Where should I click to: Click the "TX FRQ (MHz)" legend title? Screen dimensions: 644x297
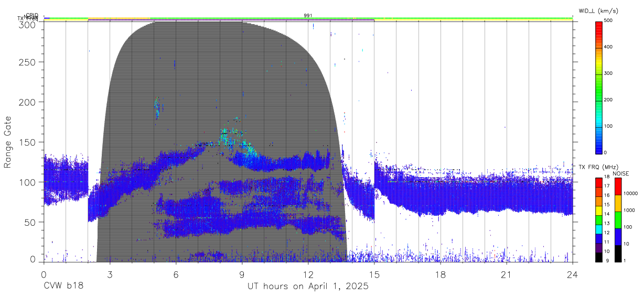(x=599, y=167)
